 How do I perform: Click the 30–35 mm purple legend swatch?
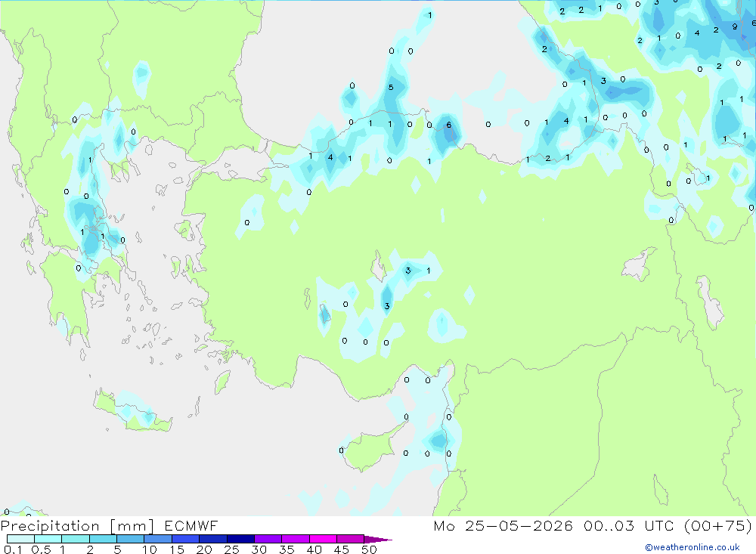coord(268,539)
